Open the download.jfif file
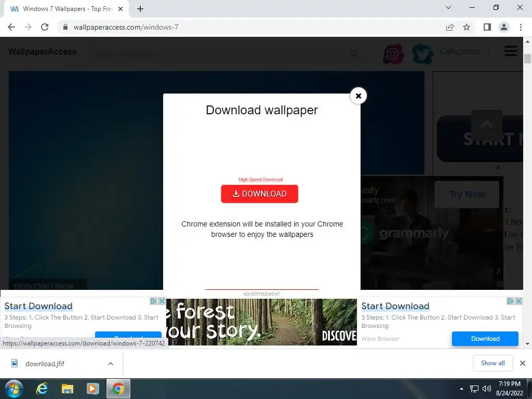The image size is (532, 399). (x=45, y=364)
